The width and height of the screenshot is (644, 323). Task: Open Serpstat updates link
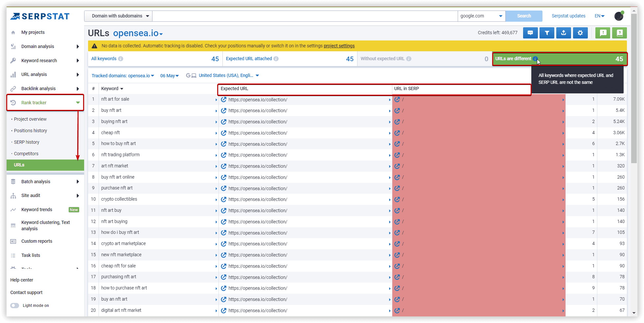(x=568, y=16)
